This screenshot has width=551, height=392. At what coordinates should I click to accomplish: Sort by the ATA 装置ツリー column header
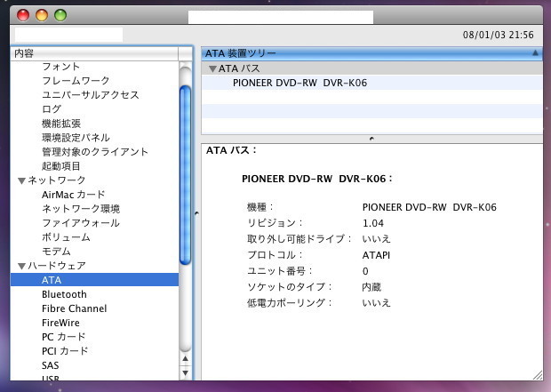click(372, 53)
